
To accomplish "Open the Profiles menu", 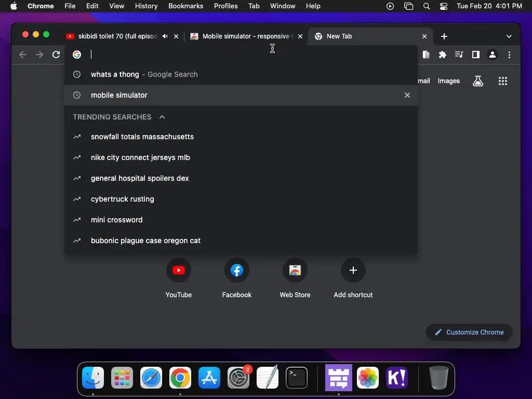I will click(225, 6).
